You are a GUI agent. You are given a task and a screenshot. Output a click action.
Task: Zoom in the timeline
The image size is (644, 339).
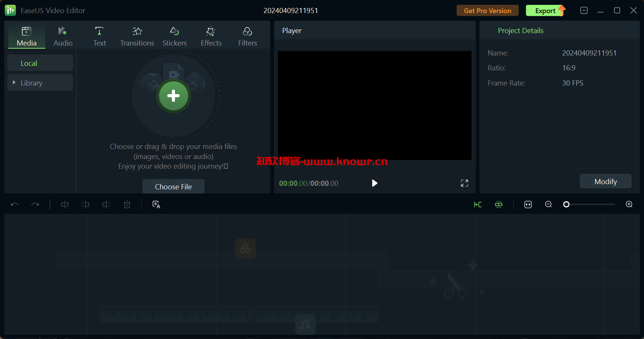[x=629, y=204]
